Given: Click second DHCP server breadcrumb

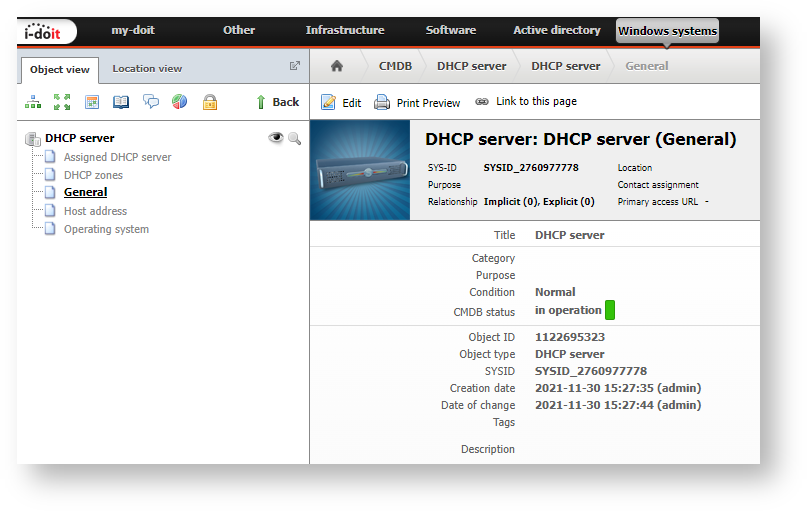Looking at the screenshot, I should point(566,66).
